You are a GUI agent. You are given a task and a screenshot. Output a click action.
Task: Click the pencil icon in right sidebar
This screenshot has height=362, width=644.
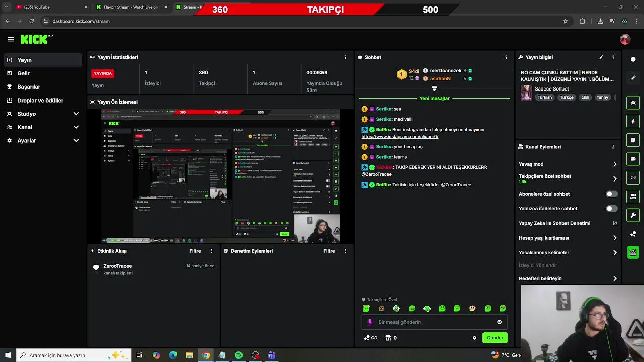(633, 78)
